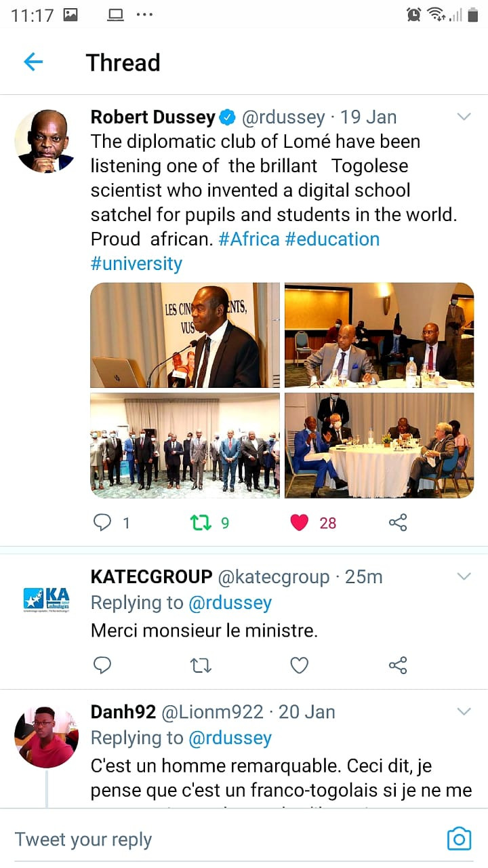Share the KATECGROUP reply
The height and width of the screenshot is (868, 488).
398,665
